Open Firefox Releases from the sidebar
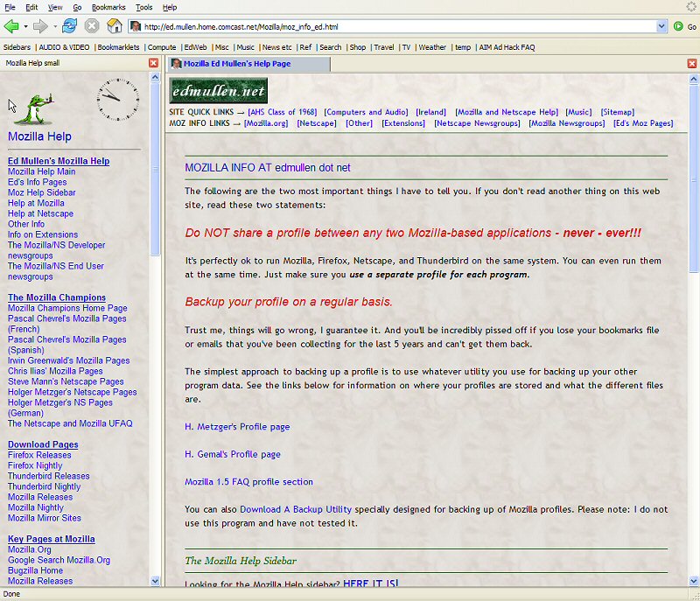Image resolution: width=700 pixels, height=601 pixels. pos(38,455)
